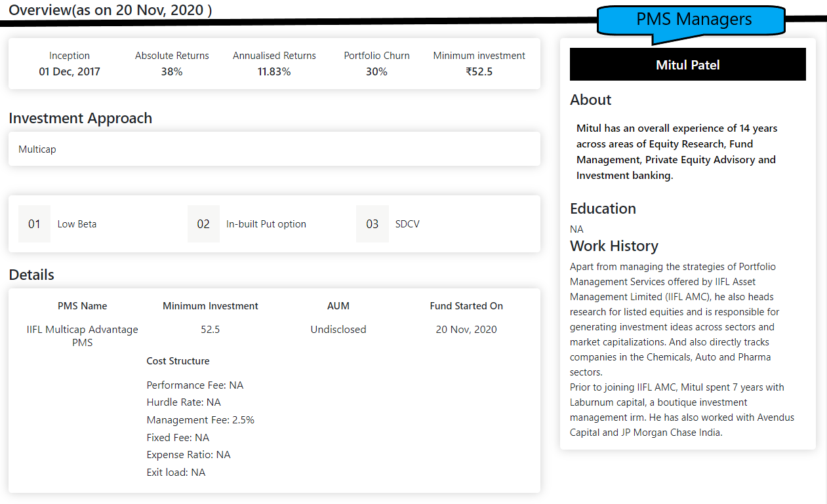Select the 14 years experience About paragraph
The image size is (827, 504).
pyautogui.click(x=677, y=152)
